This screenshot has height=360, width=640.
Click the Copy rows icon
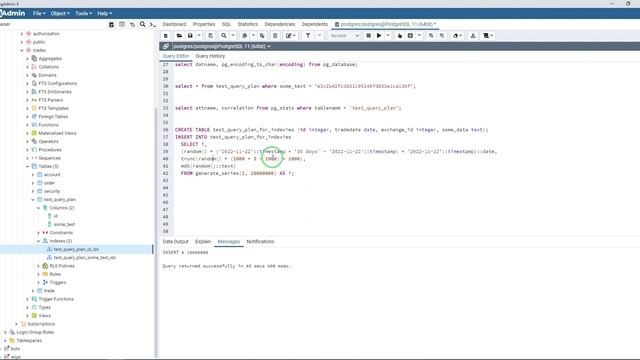coord(244,36)
